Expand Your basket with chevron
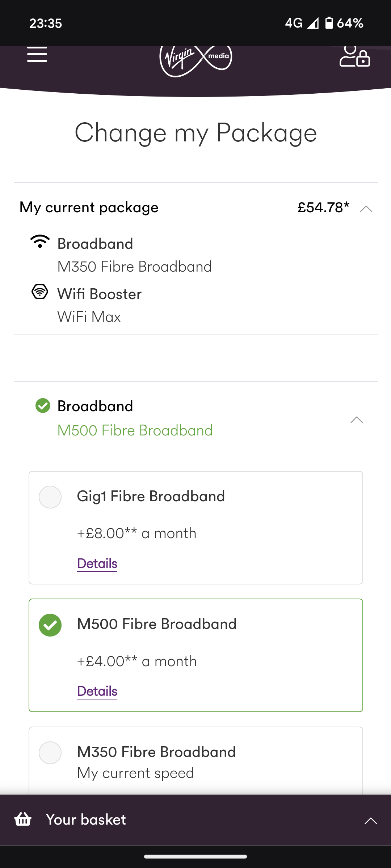Screen dimensions: 391x868 370,820
